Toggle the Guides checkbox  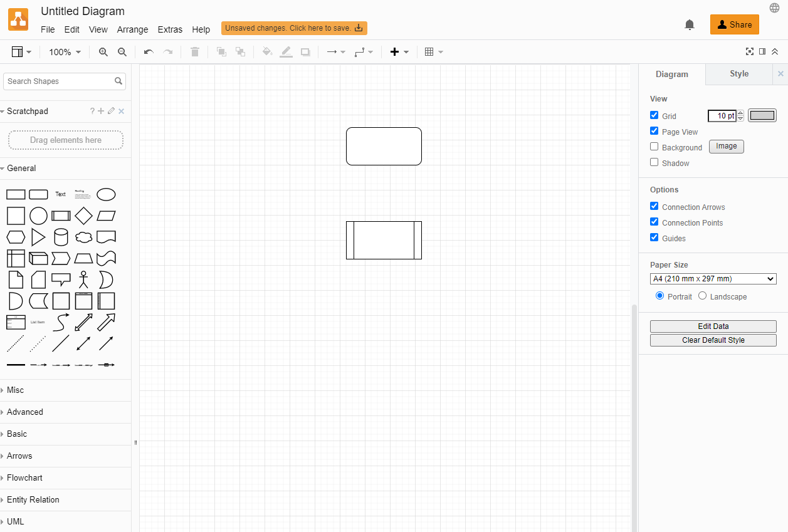[x=654, y=237]
